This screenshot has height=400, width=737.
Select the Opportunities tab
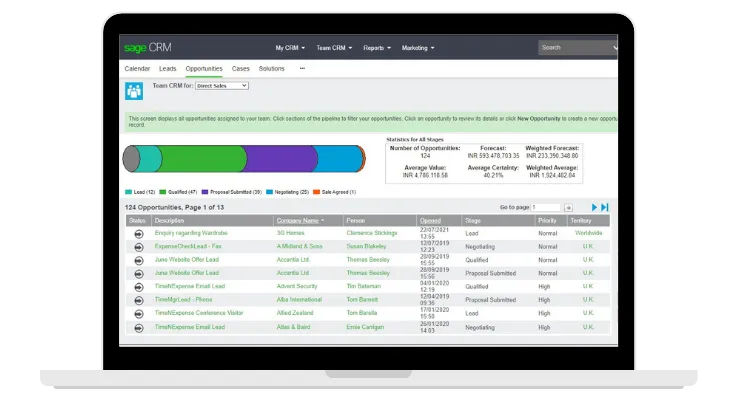coord(204,69)
